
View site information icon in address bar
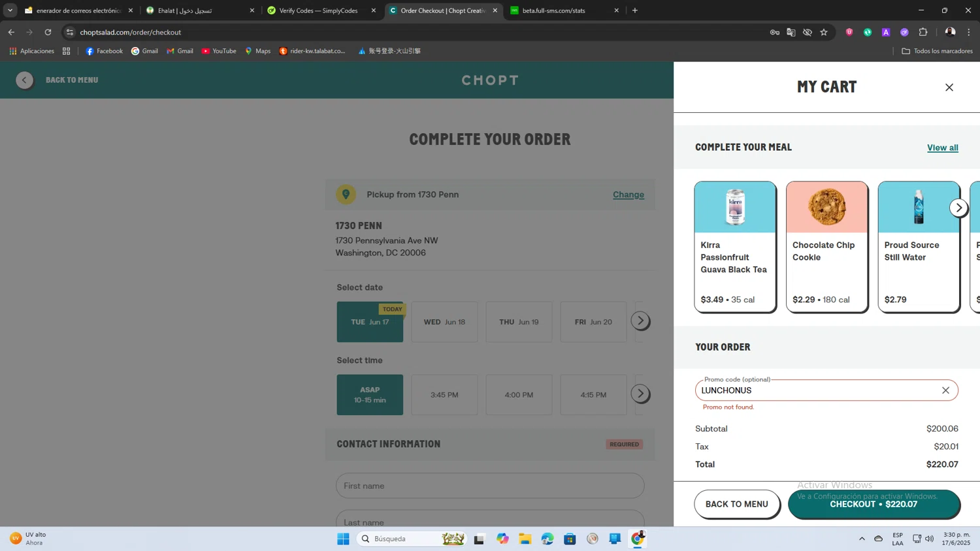pyautogui.click(x=70, y=32)
